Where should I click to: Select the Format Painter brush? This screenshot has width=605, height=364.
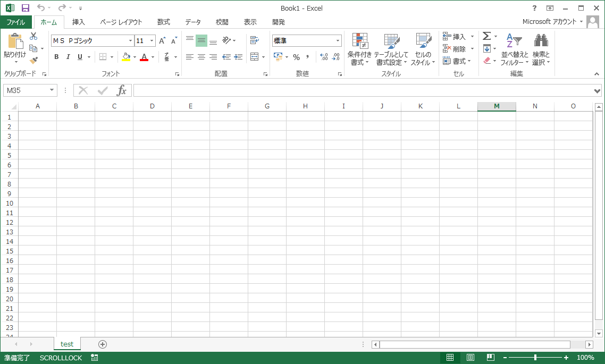click(x=33, y=60)
